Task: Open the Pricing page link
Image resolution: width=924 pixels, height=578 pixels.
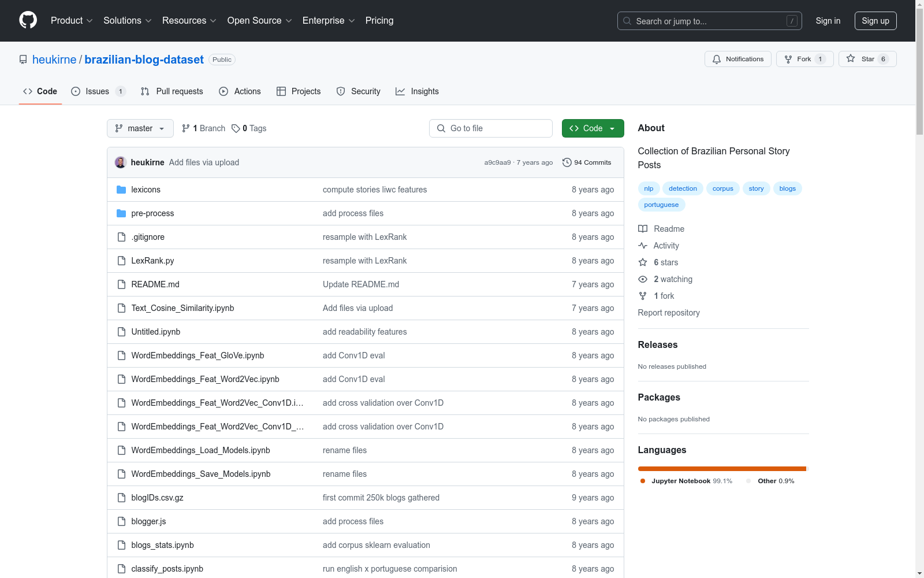Action: 379,21
